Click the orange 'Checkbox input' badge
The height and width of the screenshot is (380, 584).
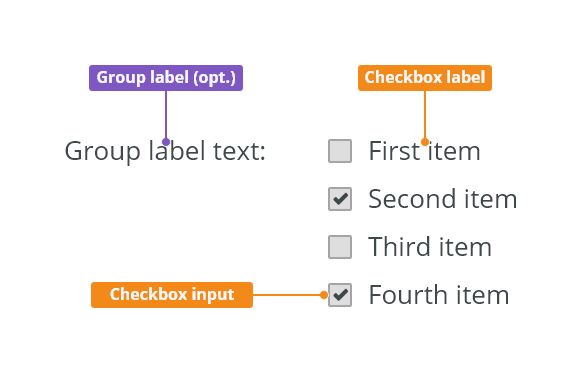[172, 295]
